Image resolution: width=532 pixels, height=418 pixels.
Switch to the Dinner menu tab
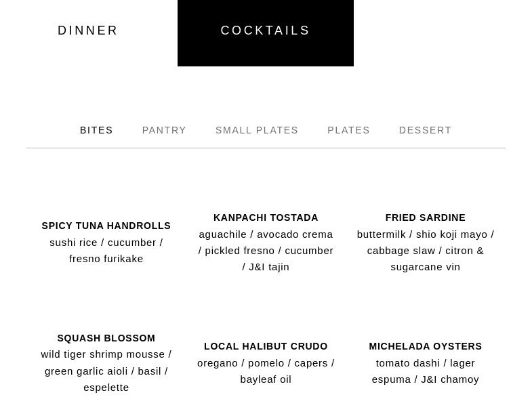88,30
